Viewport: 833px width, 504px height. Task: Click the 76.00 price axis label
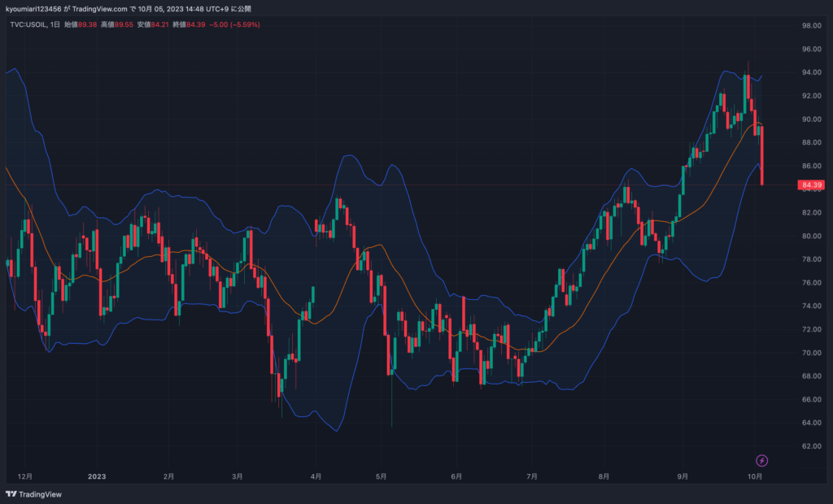pyautogui.click(x=811, y=283)
